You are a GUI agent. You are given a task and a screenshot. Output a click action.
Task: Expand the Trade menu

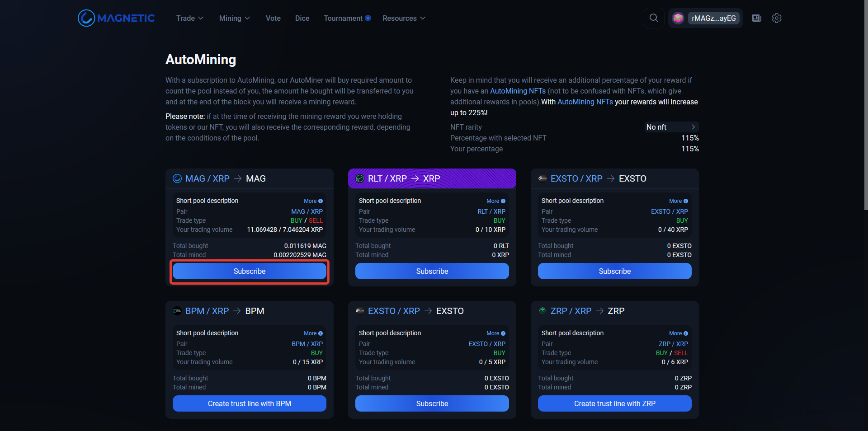[190, 18]
